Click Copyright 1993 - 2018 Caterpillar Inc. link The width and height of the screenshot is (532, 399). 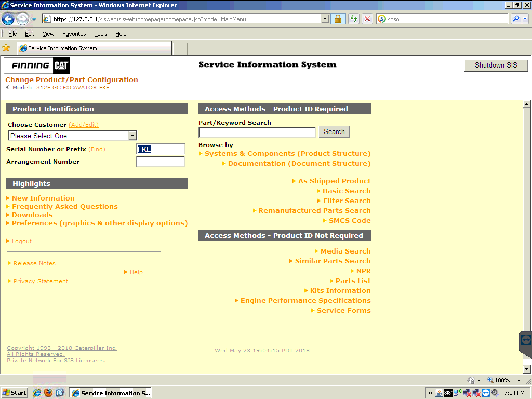[62, 348]
